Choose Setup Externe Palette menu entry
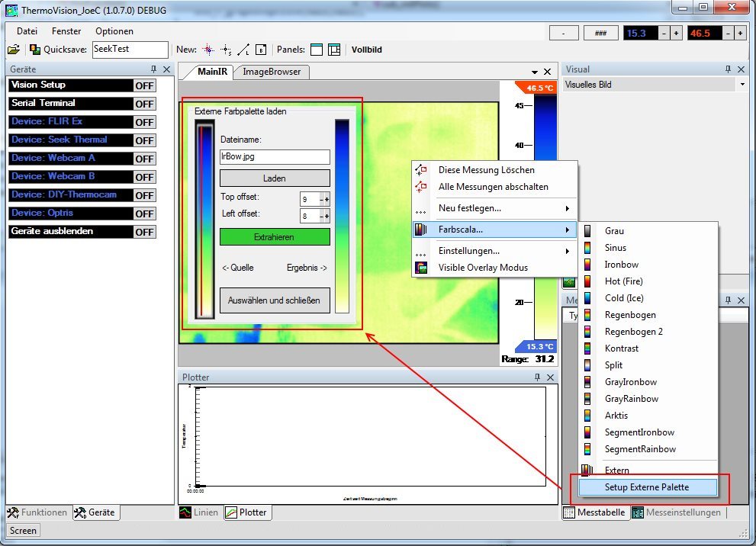The height and width of the screenshot is (546, 756). (x=646, y=487)
